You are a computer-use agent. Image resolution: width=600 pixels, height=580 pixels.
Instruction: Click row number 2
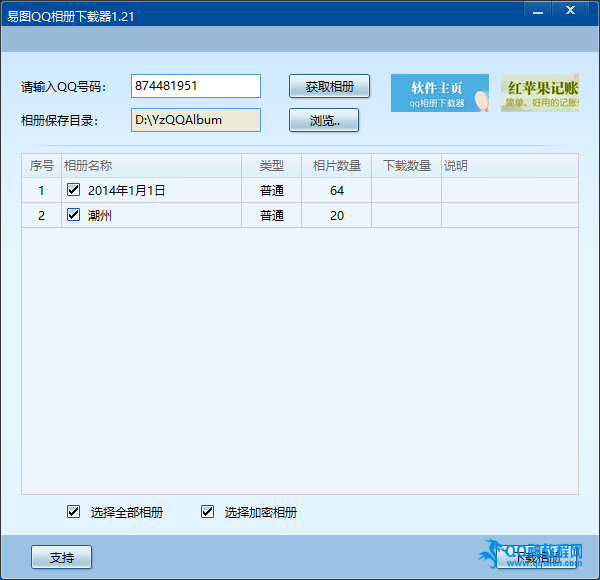pos(41,215)
